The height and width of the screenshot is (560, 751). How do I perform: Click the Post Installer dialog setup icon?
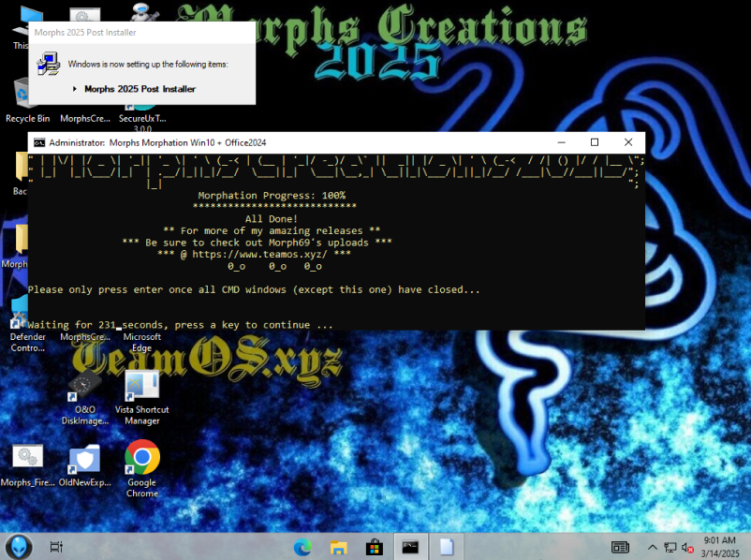[x=49, y=65]
